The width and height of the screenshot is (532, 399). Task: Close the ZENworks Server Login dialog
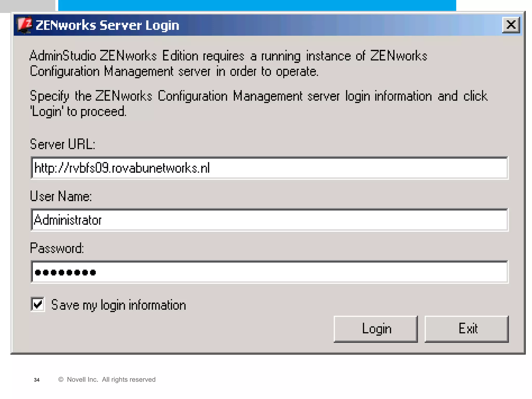click(511, 25)
